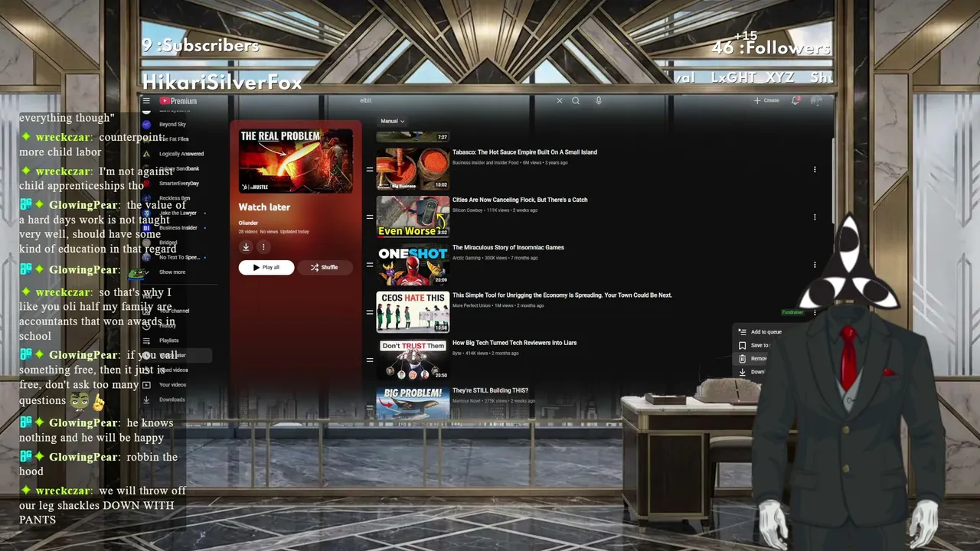The width and height of the screenshot is (980, 551).
Task: Open the 'BIG PROBLEM!' thumbnail
Action: click(x=413, y=403)
